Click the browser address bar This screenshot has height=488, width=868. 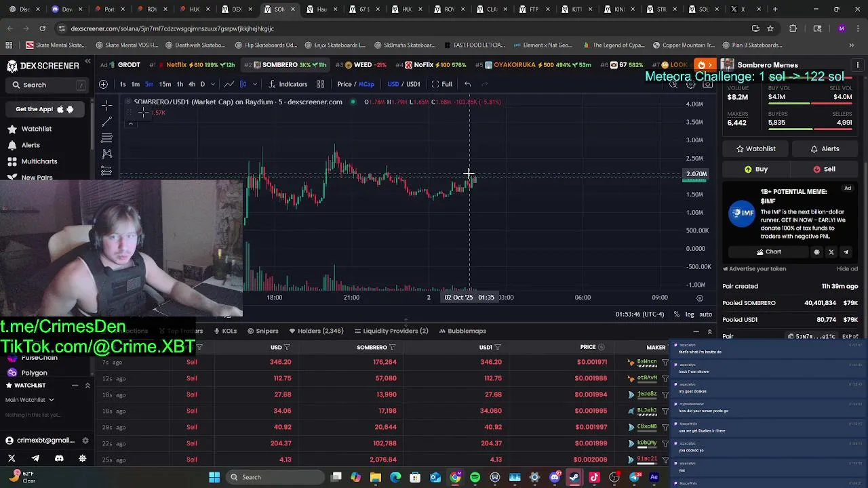click(400, 28)
